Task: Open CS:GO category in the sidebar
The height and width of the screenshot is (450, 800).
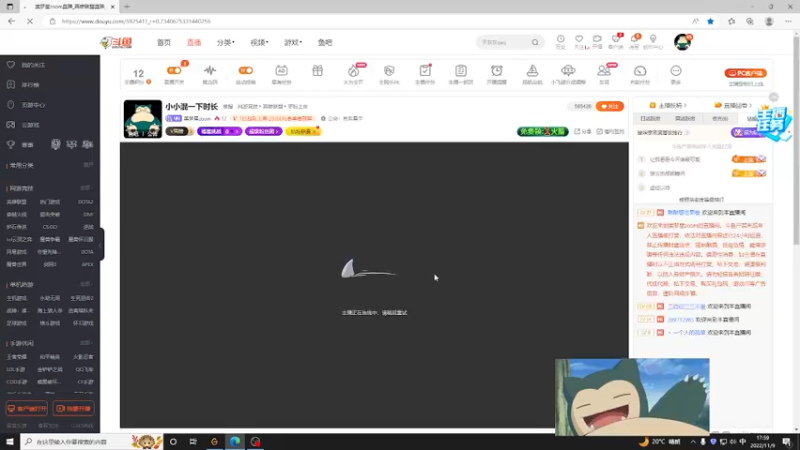Action: (50, 227)
